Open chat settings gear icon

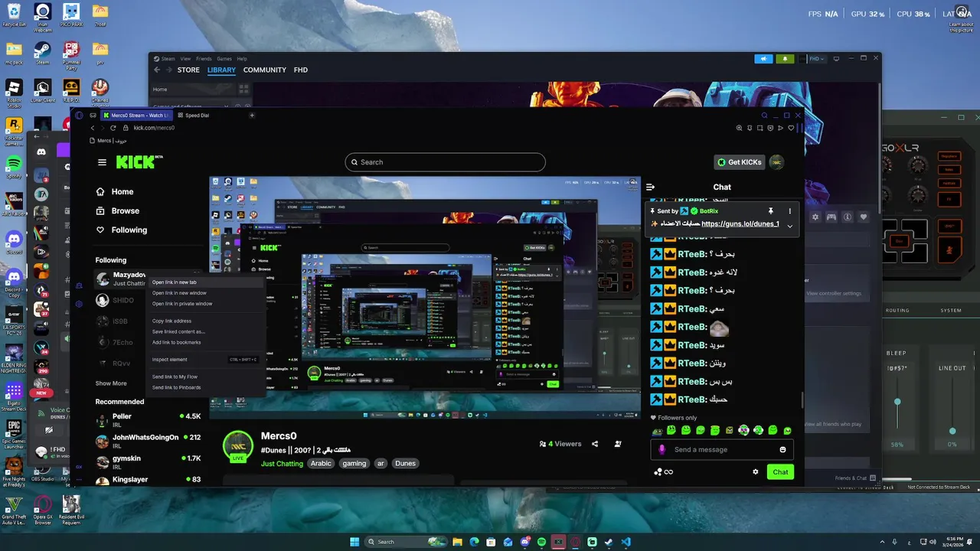point(756,471)
